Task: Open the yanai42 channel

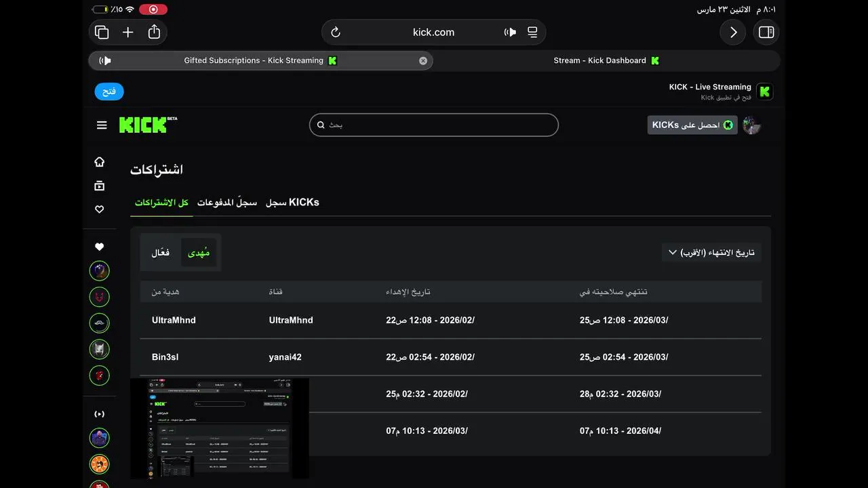Action: pos(285,357)
